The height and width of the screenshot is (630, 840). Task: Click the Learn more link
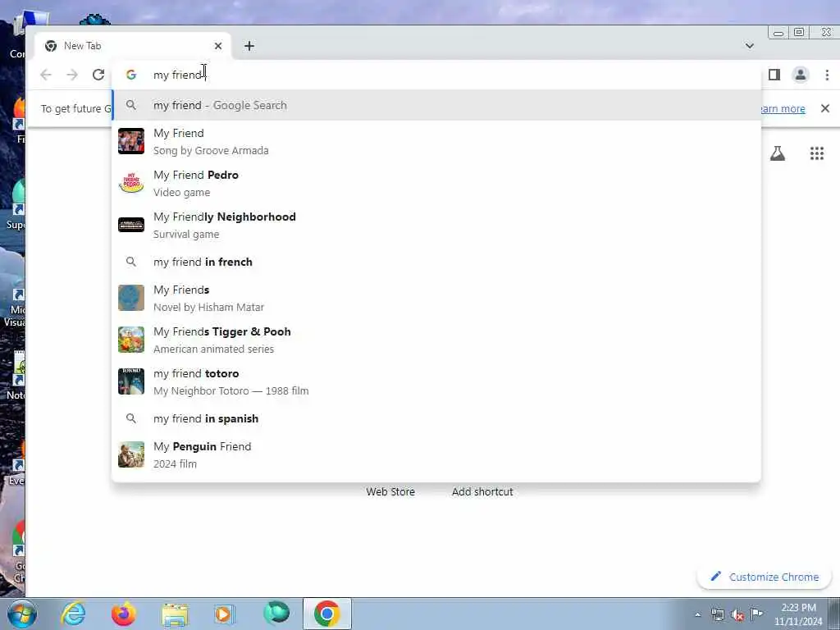coord(783,109)
